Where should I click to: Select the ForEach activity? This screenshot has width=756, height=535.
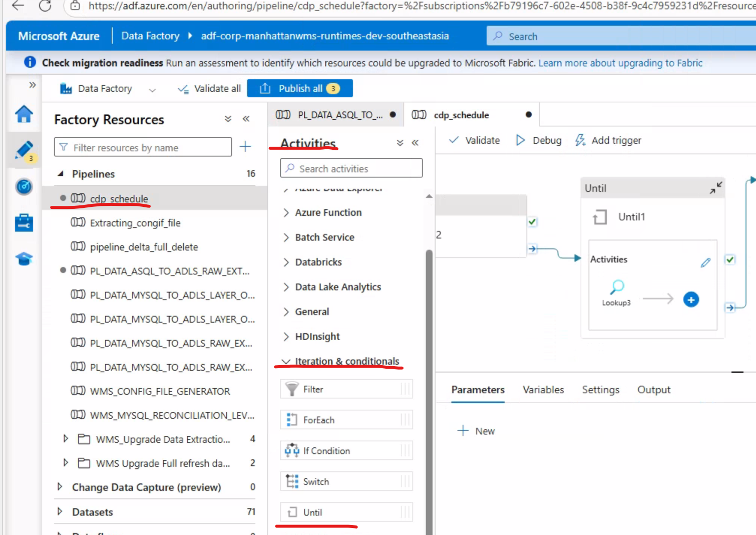346,420
